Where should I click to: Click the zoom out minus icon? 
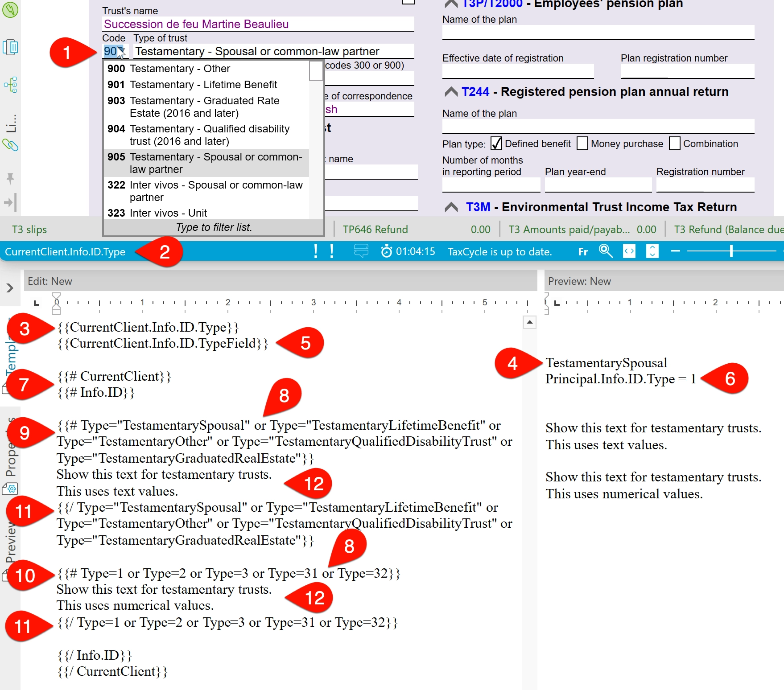coord(675,251)
